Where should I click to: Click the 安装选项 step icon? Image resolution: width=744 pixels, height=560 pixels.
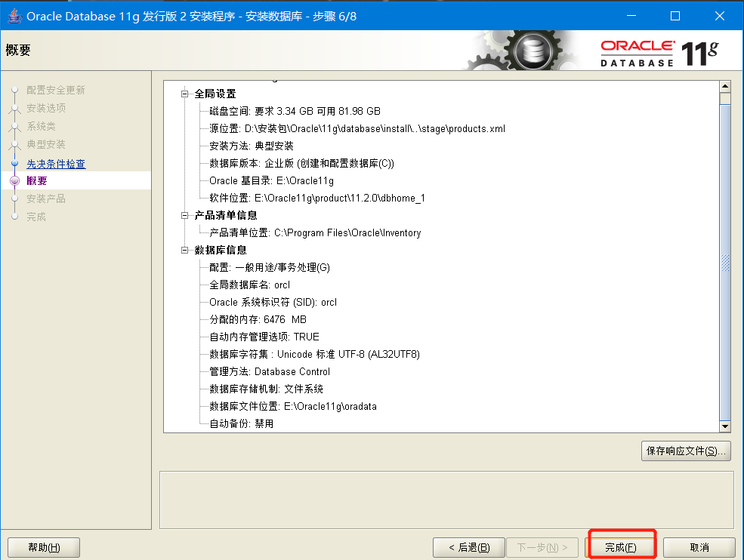16,107
